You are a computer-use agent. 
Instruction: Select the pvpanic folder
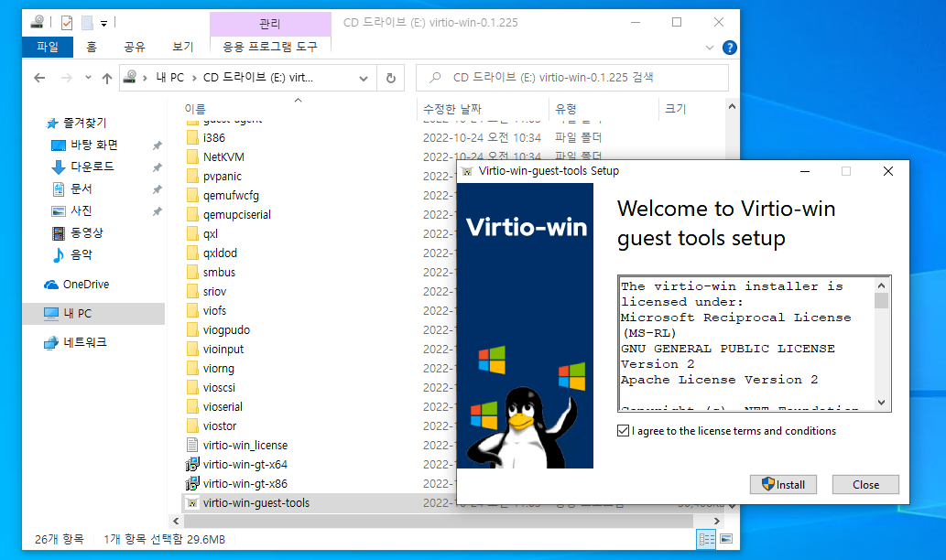coord(222,176)
